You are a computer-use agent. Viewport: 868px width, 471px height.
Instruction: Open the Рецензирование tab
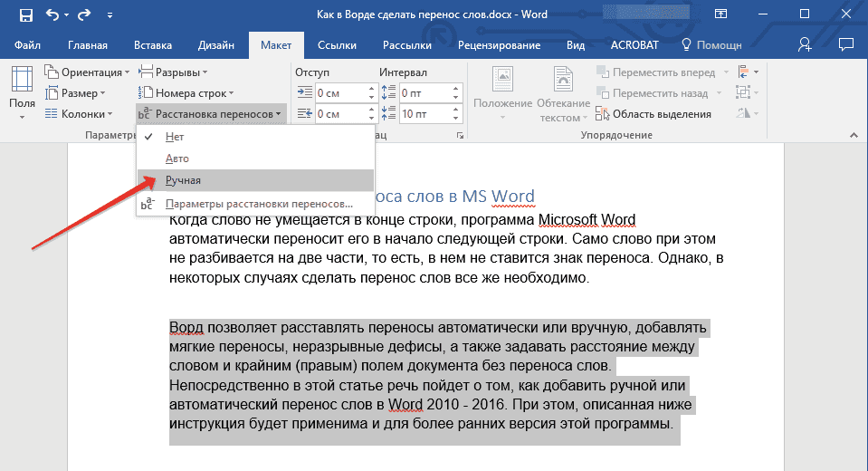499,45
